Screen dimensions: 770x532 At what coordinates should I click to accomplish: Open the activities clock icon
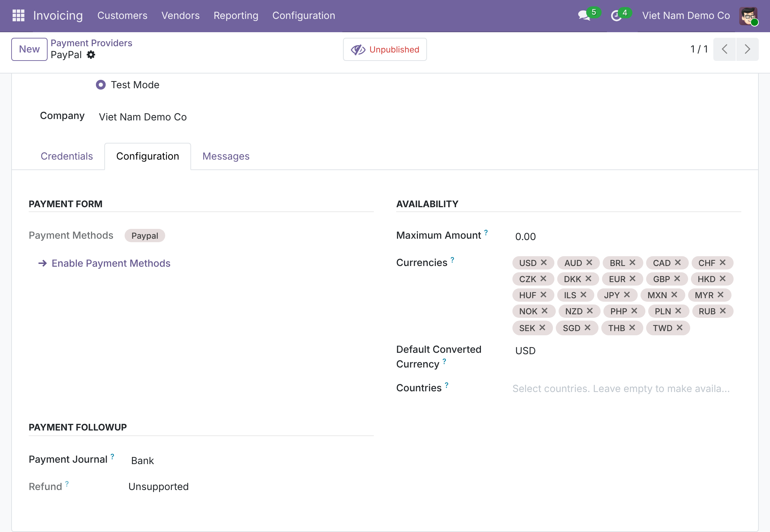(x=616, y=16)
